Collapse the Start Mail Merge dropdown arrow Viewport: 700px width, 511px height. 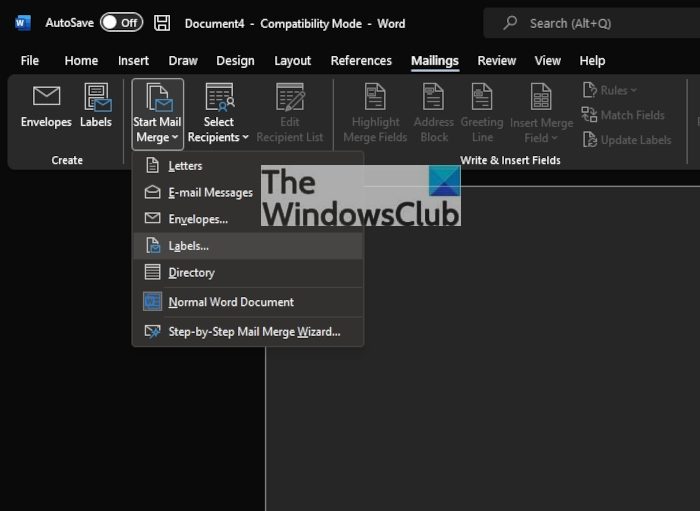(x=175, y=137)
